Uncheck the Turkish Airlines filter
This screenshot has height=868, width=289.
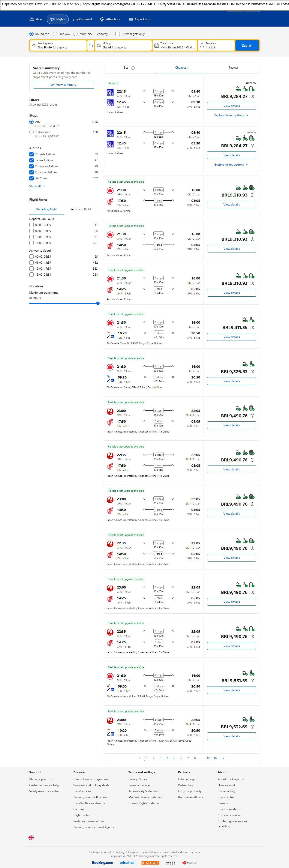click(x=31, y=154)
